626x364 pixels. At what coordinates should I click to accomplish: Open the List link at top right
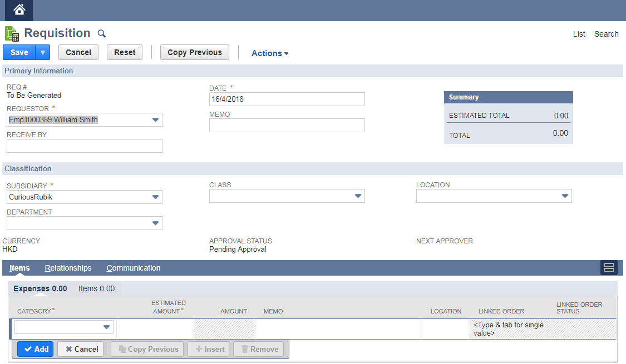point(579,34)
